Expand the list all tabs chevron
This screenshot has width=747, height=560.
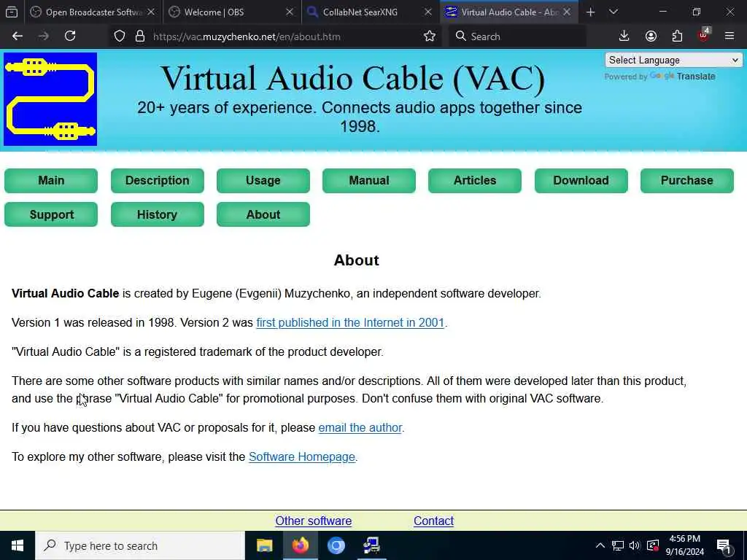click(614, 12)
